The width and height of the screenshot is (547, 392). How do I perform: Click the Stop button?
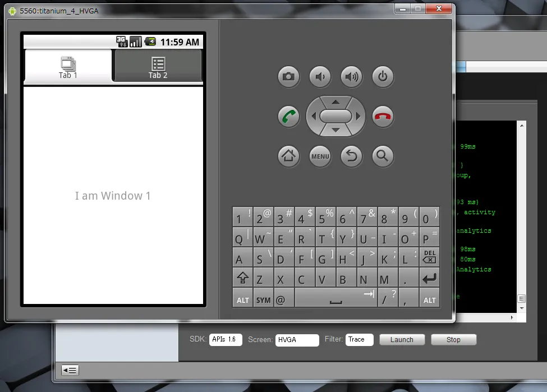point(453,339)
